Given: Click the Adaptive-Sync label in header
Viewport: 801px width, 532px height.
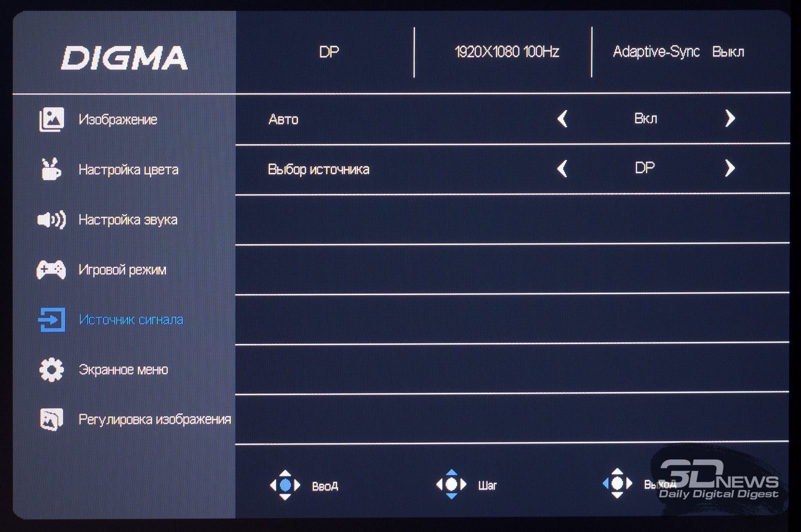Looking at the screenshot, I should coord(656,52).
